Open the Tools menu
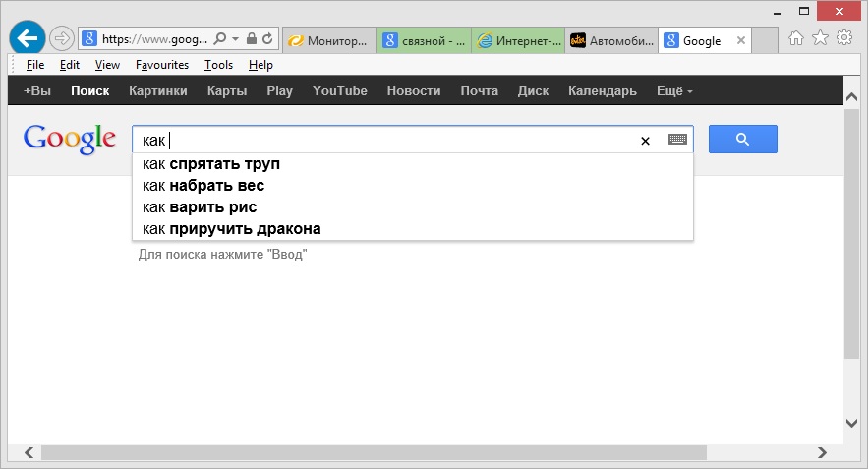868x469 pixels. (218, 65)
